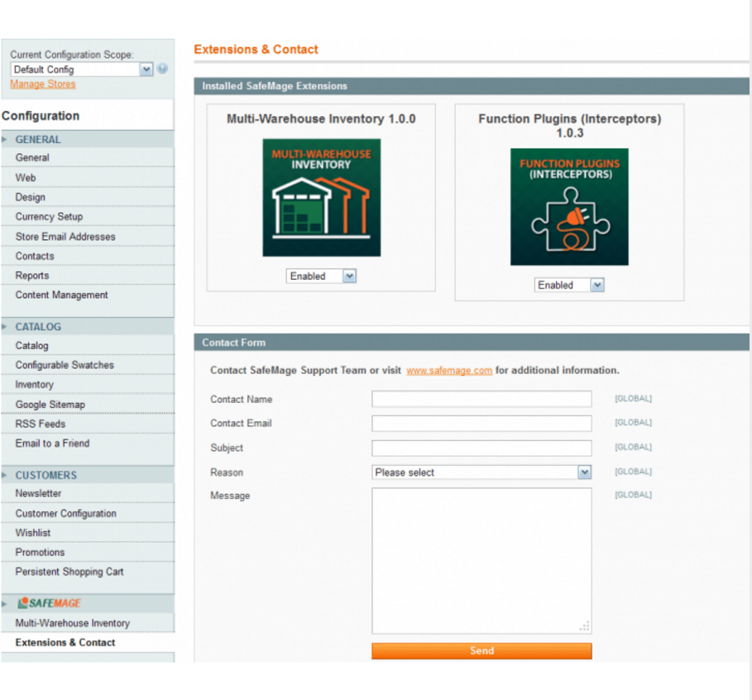Click the resize grip of Message box
Screen dimensions: 752x700
tap(585, 626)
